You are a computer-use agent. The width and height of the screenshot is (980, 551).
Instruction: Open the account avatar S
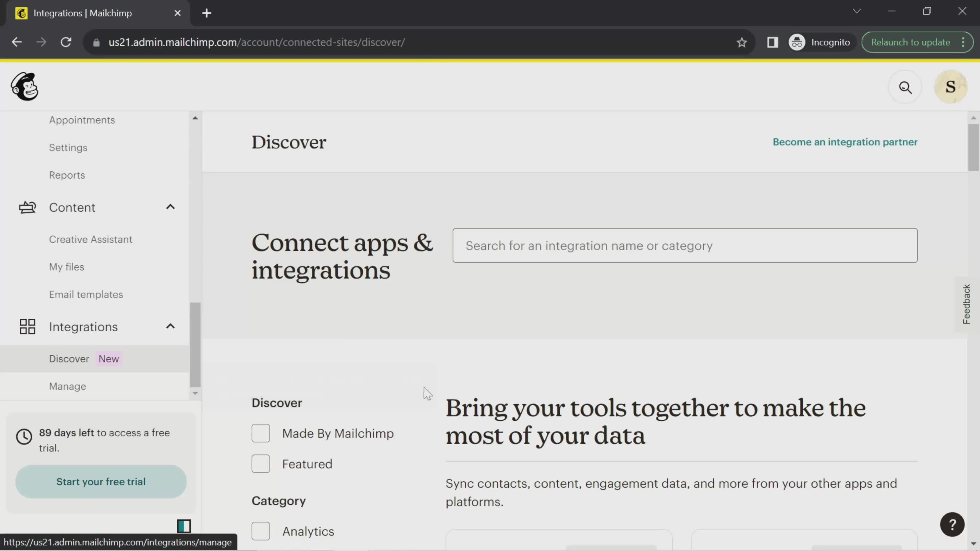pos(950,87)
